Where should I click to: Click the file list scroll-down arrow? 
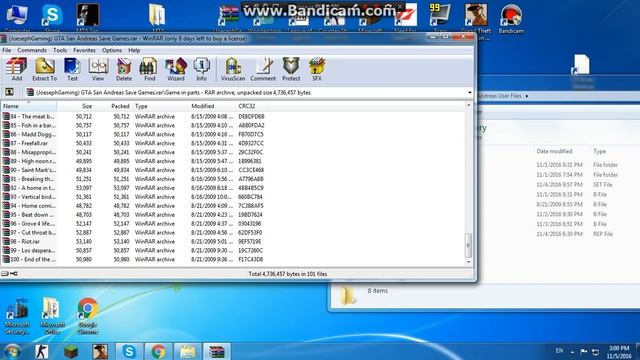coord(469,262)
